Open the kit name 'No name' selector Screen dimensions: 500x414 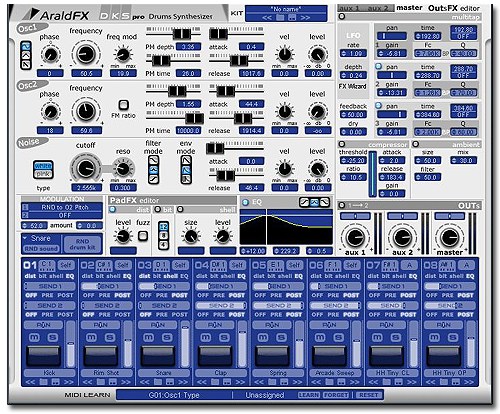coord(286,9)
